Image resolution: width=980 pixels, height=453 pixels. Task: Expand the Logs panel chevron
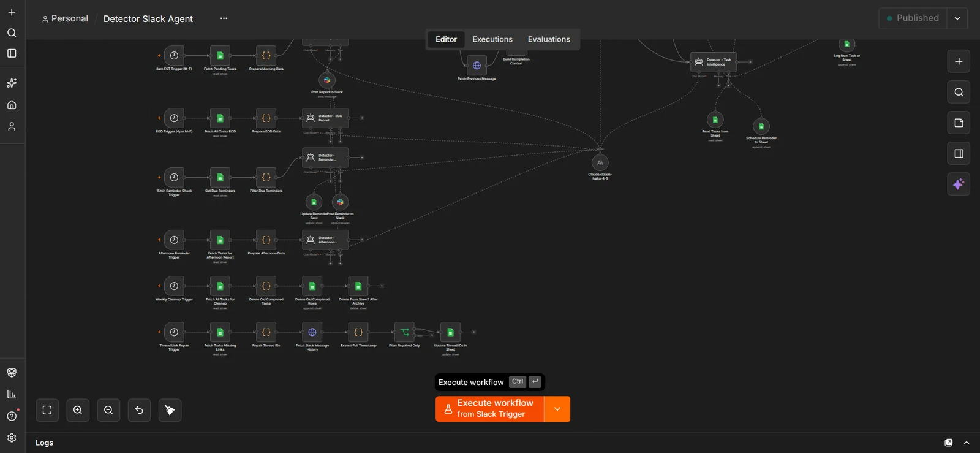[967, 443]
